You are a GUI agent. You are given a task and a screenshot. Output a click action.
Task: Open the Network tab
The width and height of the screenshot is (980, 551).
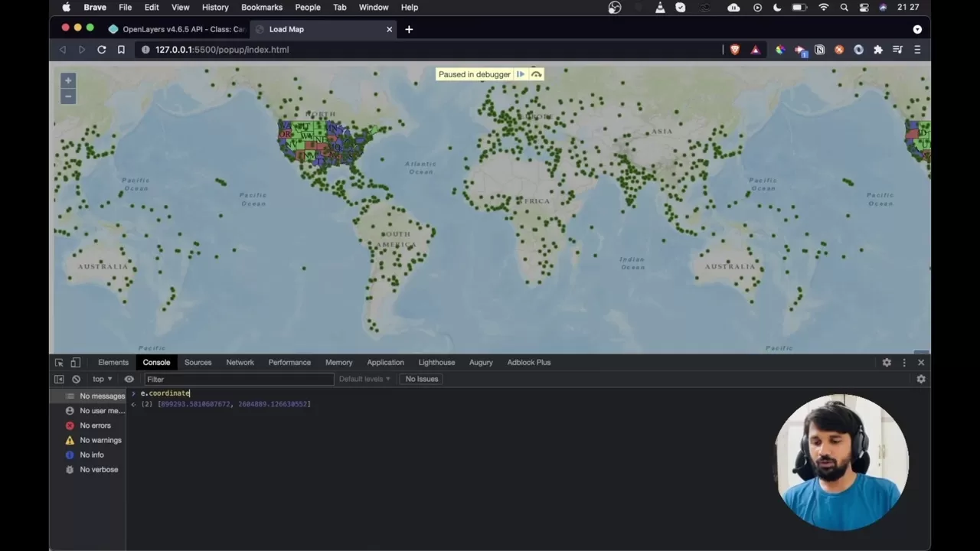[x=240, y=363]
